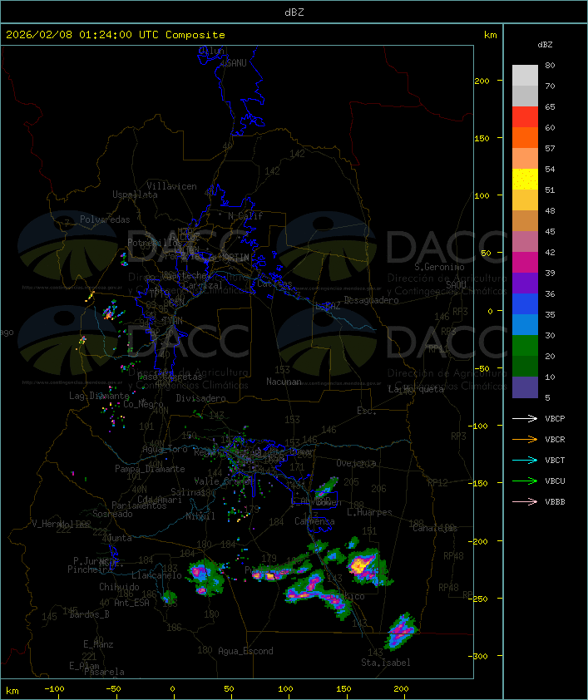This screenshot has width=588, height=700.
Task: Click the Lag.Diamante map label
Action: [x=99, y=396]
